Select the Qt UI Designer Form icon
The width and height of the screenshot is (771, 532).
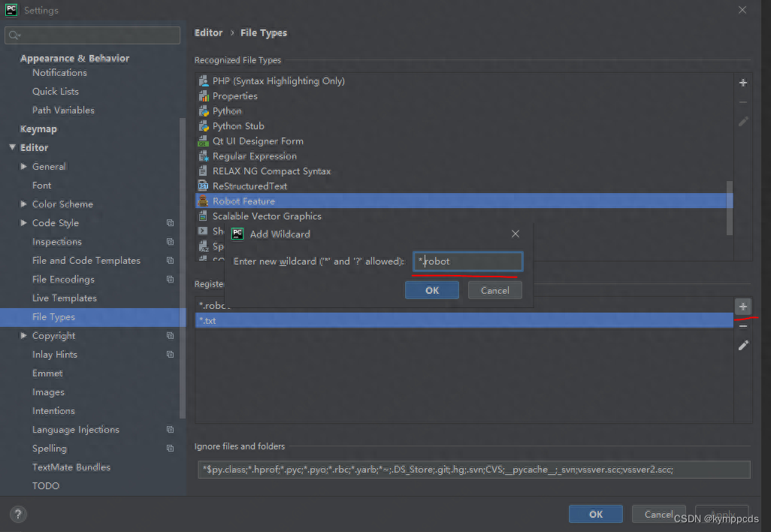[x=203, y=141]
